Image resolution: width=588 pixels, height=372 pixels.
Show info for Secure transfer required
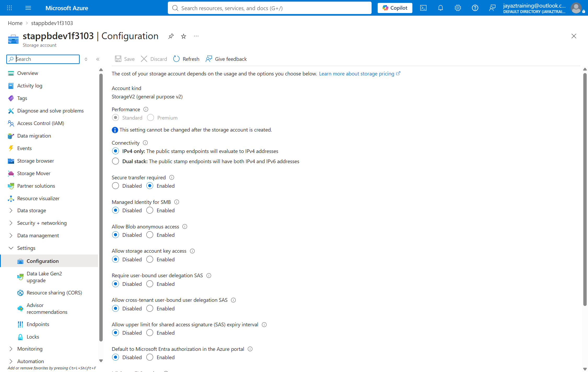tap(172, 178)
